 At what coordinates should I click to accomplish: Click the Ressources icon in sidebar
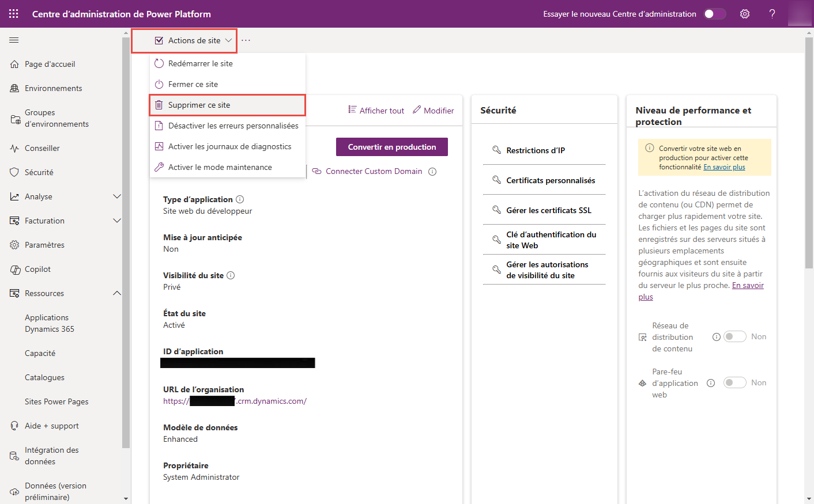[x=14, y=293]
